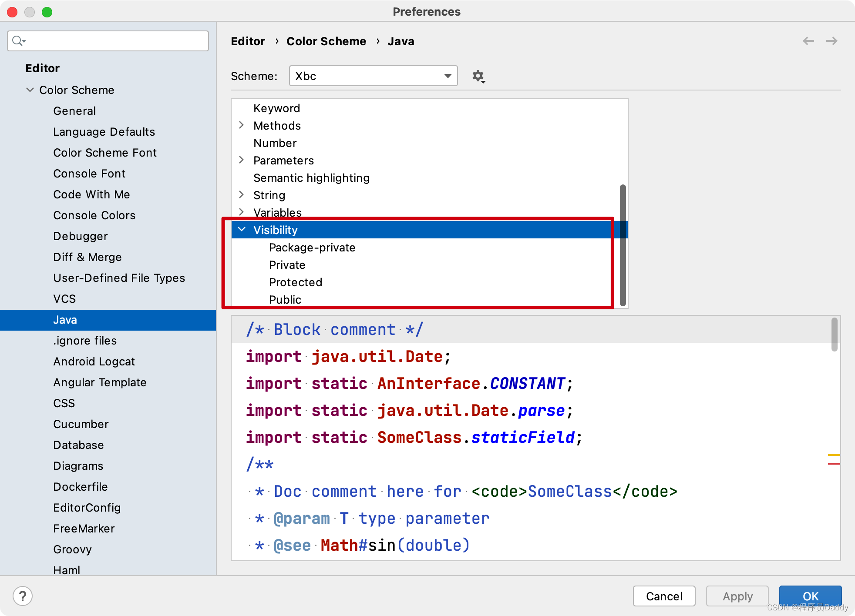
Task: Open the help question mark button
Action: pos(23,596)
